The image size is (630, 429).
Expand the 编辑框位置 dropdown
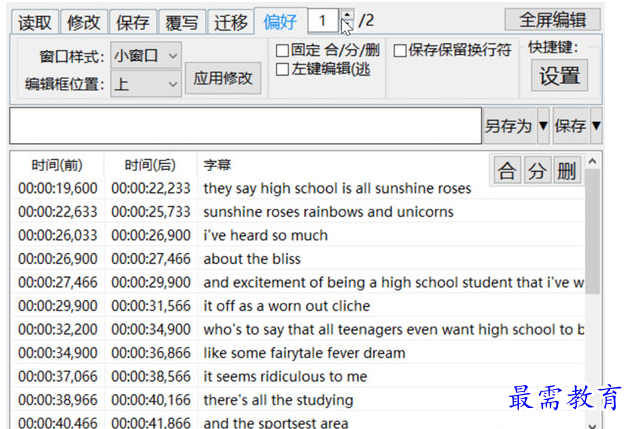click(146, 84)
